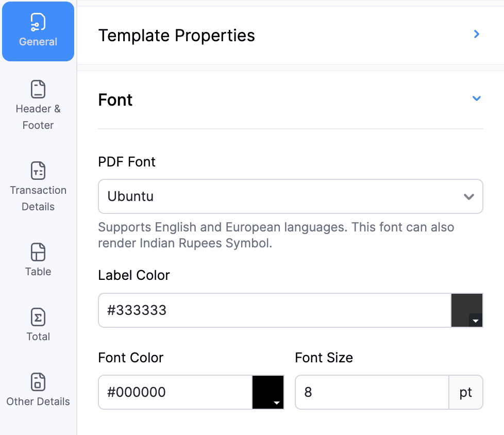The image size is (504, 435).
Task: Click the Font Size input showing 8
Action: 372,392
